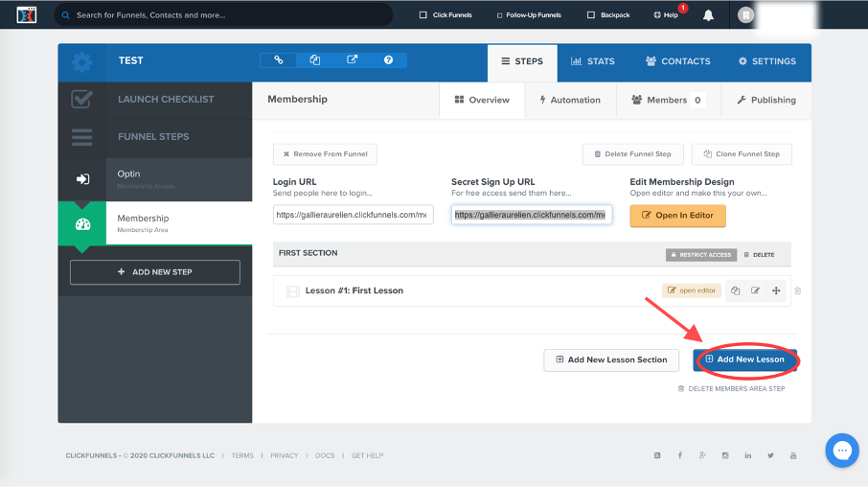Select the Automation tab

570,100
